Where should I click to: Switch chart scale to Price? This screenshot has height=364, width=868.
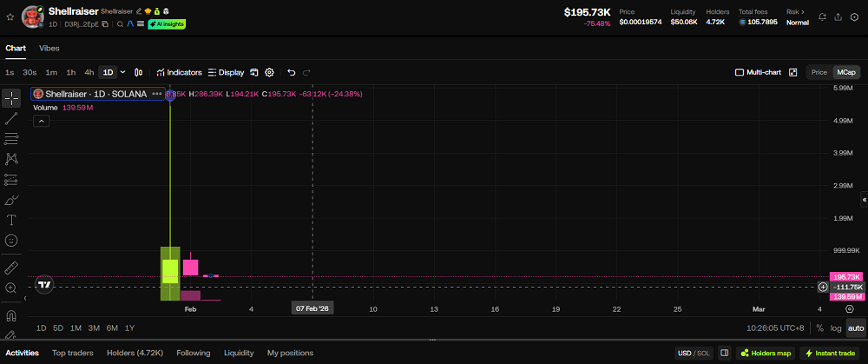(819, 72)
